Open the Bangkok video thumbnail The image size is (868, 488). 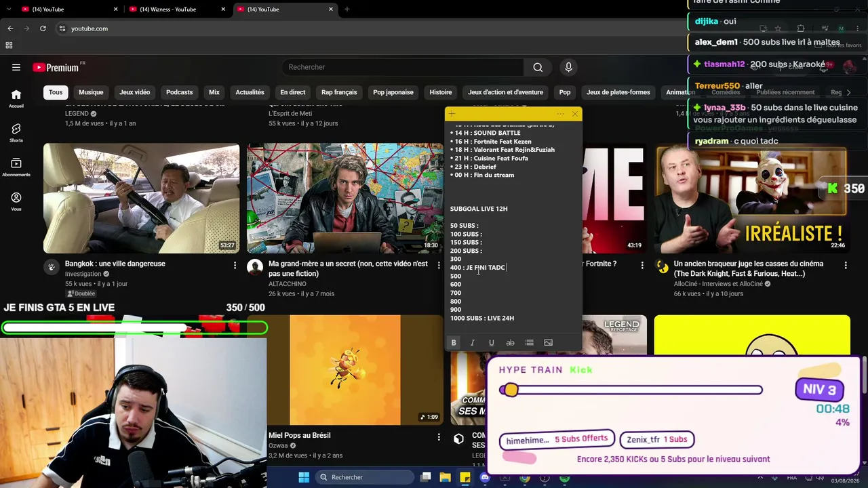[141, 198]
